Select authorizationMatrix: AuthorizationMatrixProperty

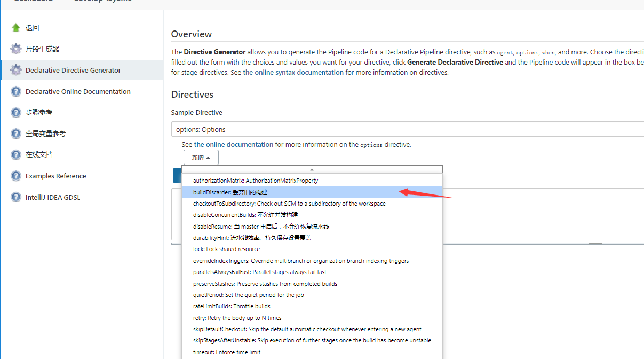(x=312, y=181)
